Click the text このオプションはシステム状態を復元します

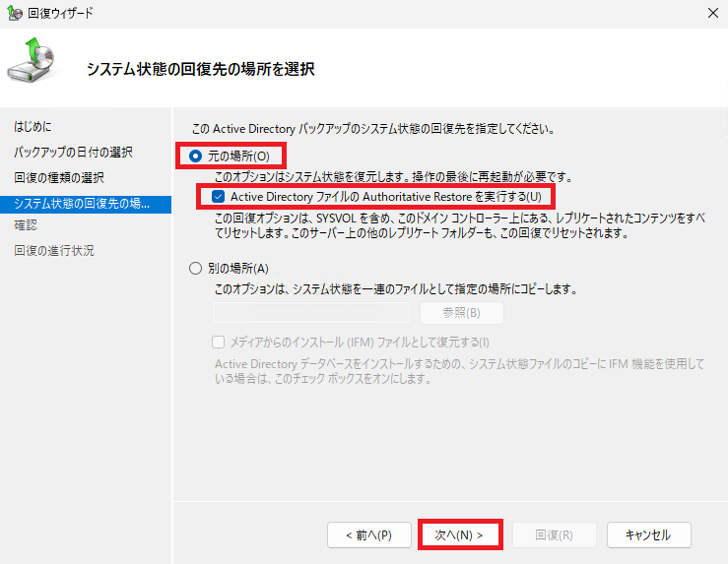click(394, 177)
